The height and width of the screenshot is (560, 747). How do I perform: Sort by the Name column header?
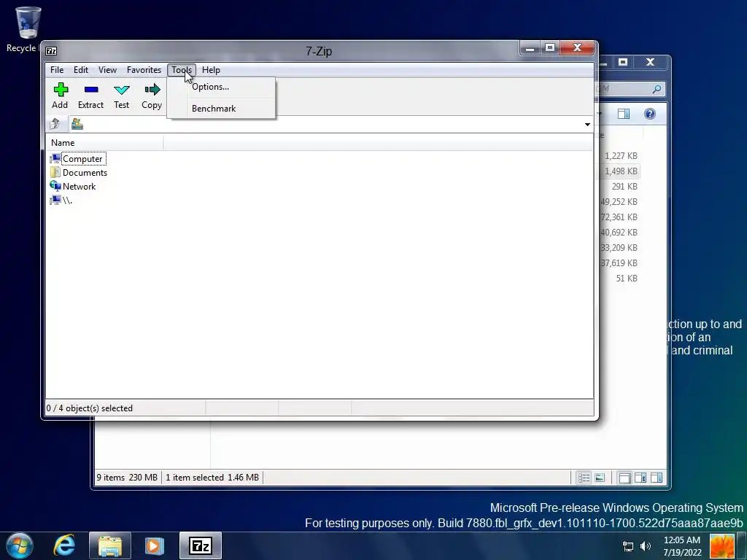[x=105, y=143]
